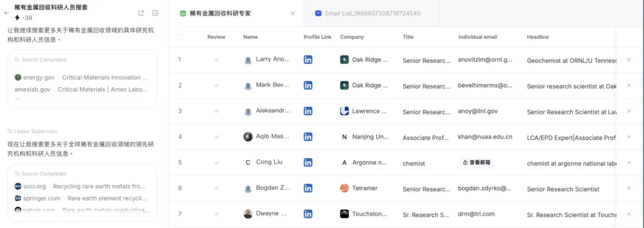Toggle review checkmark for Larry Ano...
644x228 pixels.
coord(216,60)
